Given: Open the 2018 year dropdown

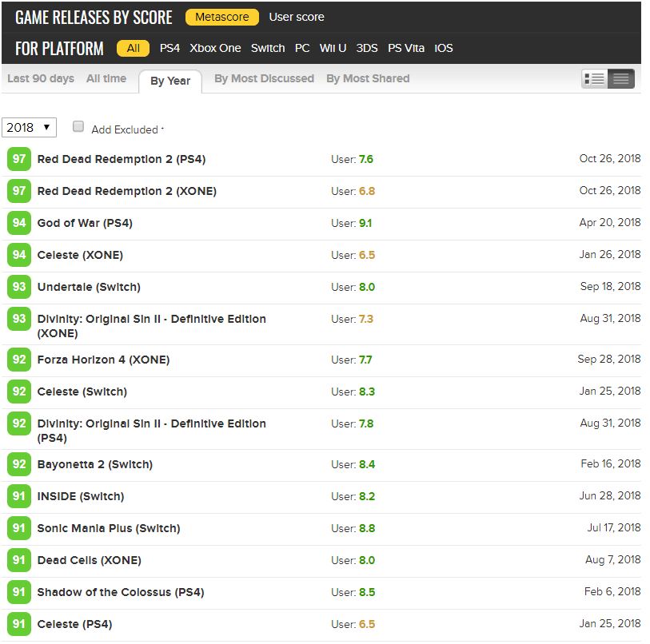Looking at the screenshot, I should (30, 127).
